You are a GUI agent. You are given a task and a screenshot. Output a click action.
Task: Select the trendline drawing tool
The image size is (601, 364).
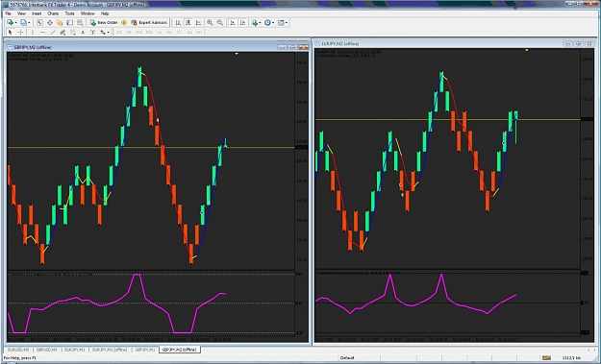coord(53,32)
